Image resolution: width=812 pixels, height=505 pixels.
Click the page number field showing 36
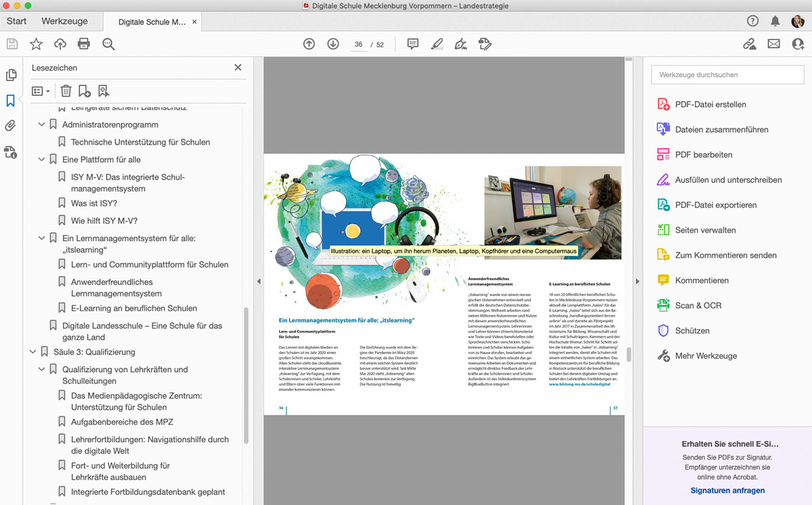click(358, 44)
